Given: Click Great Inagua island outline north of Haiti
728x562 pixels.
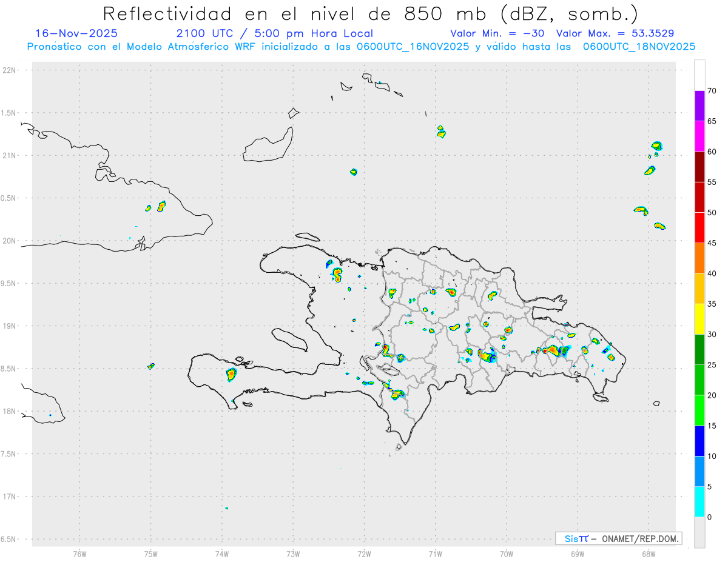Looking at the screenshot, I should click(x=269, y=145).
